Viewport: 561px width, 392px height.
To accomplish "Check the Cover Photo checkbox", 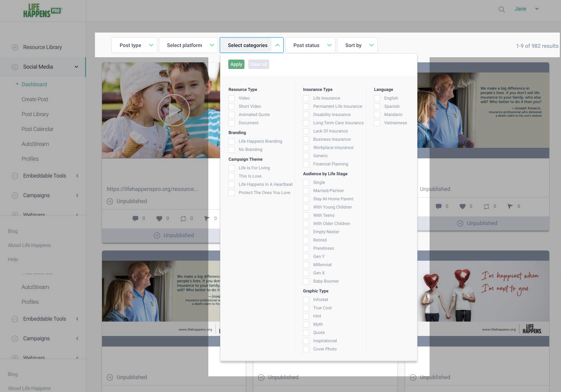I will point(306,349).
